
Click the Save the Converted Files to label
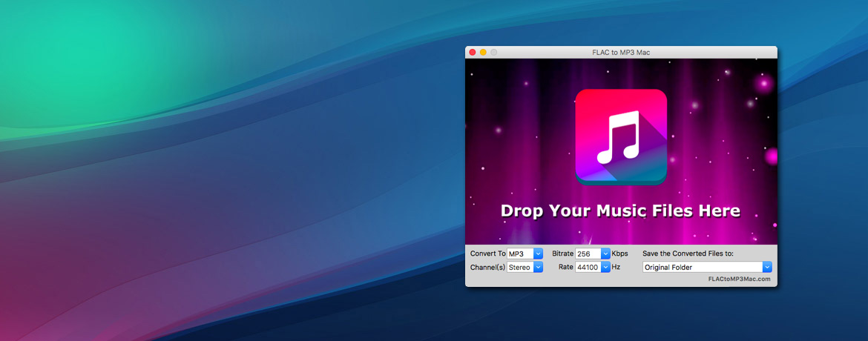(x=688, y=254)
